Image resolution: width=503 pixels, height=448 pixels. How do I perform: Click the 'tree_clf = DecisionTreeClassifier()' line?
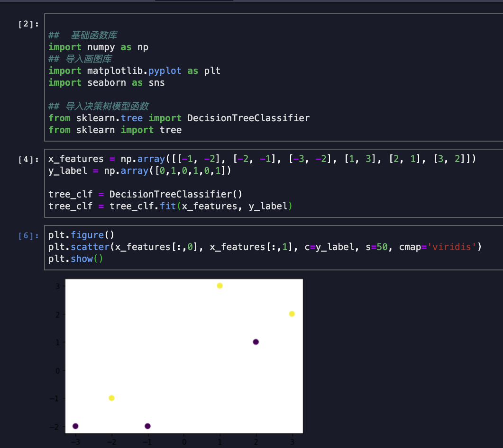146,194
